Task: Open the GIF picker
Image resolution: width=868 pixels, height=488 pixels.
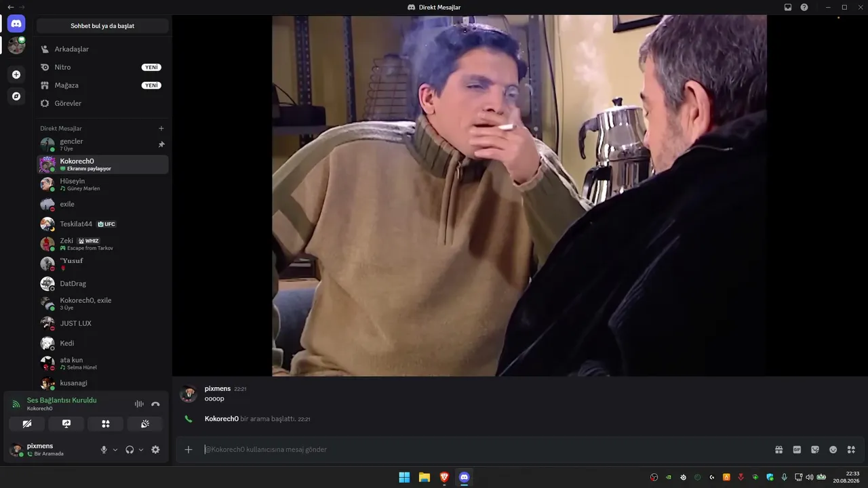Action: (797, 449)
